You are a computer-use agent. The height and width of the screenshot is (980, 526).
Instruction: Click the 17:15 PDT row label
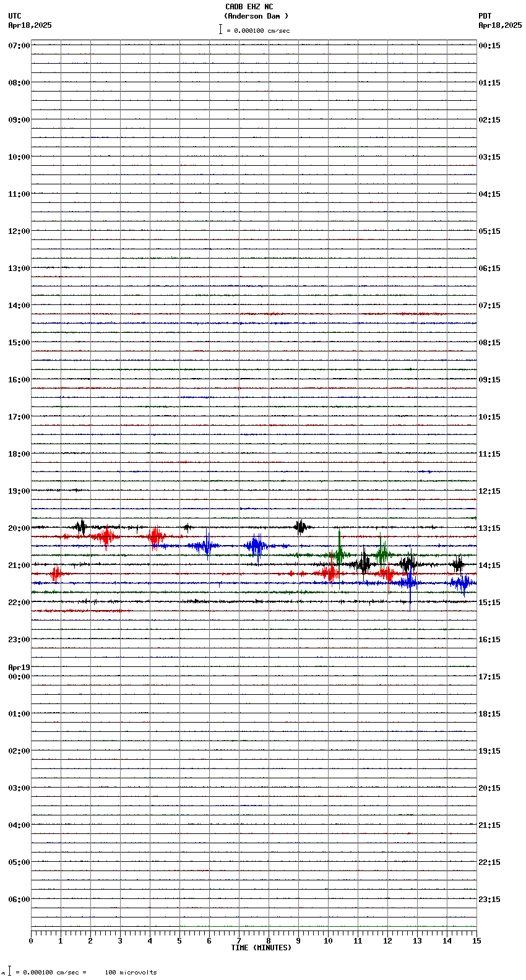489,677
